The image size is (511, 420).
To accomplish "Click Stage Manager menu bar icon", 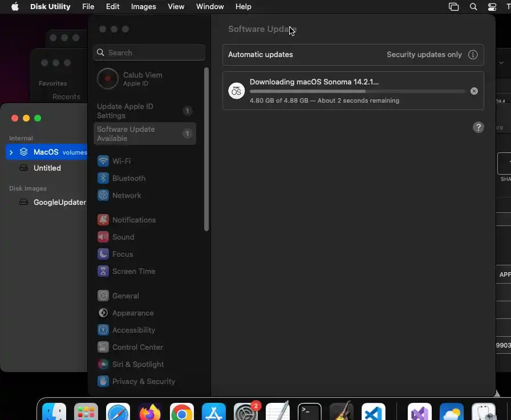I will point(453,6).
